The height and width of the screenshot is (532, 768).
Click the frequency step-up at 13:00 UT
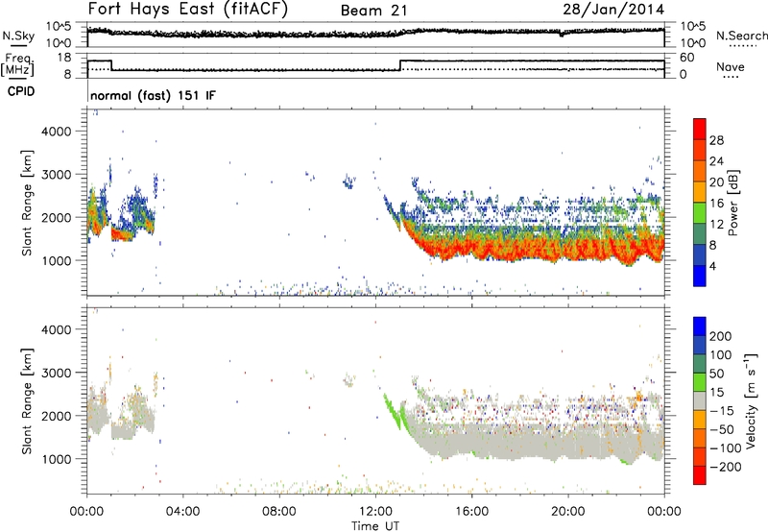[x=400, y=65]
